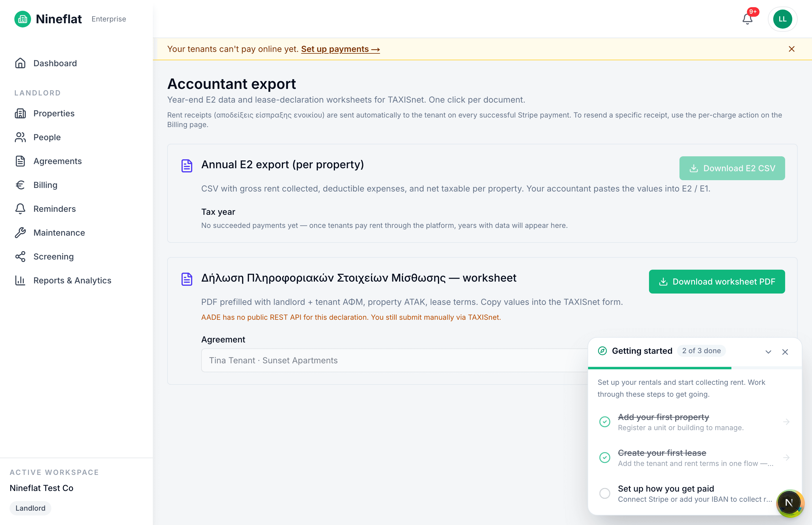The height and width of the screenshot is (525, 812).
Task: Click the Dashboard home icon
Action: click(21, 64)
